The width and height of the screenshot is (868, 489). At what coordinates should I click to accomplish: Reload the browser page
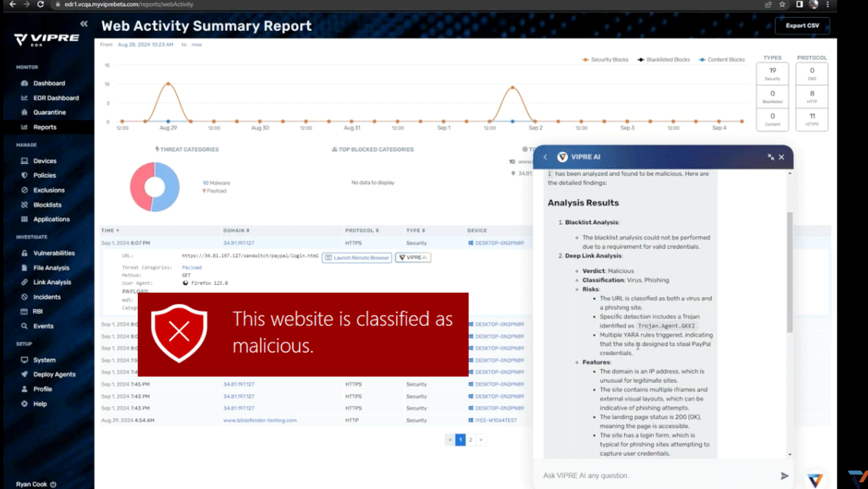point(41,4)
